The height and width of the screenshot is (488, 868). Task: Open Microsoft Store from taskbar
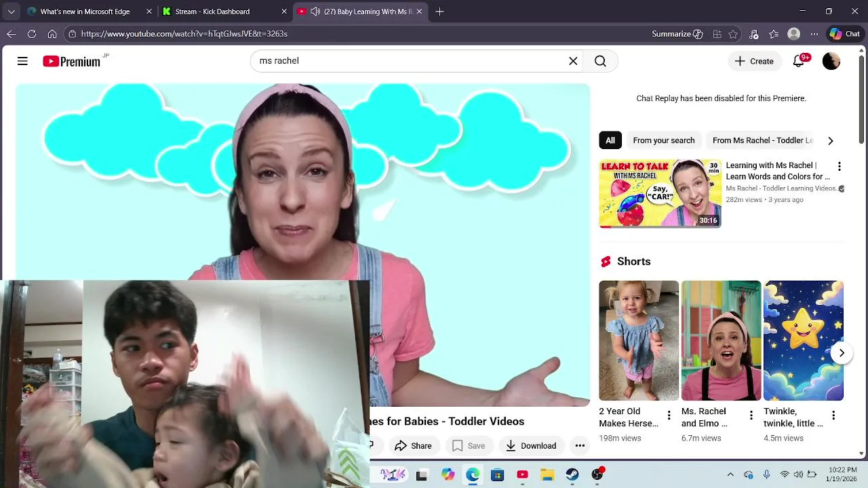coord(498,475)
